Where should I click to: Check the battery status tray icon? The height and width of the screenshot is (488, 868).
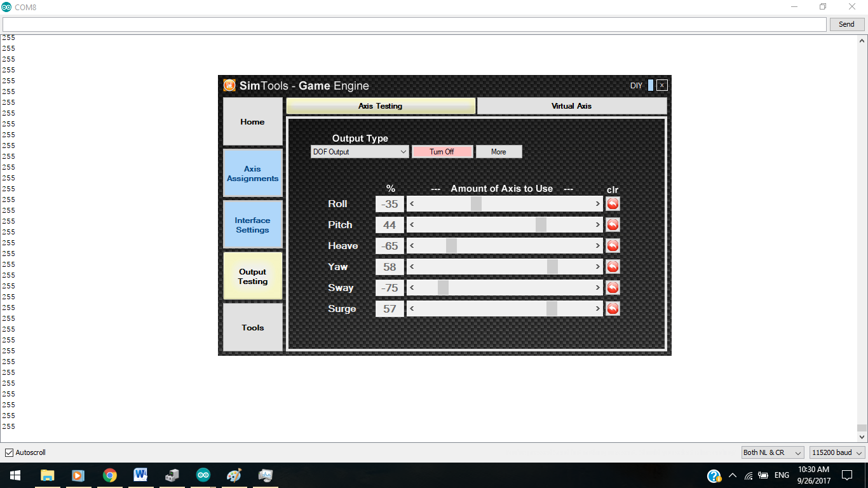pyautogui.click(x=763, y=475)
